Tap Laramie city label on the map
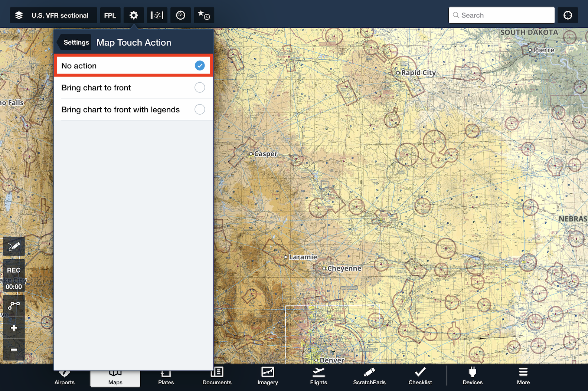The height and width of the screenshot is (391, 588). 303,257
